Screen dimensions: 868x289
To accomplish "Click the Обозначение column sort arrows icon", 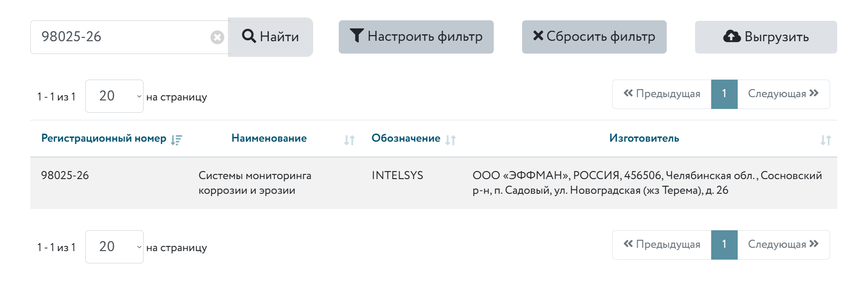I will click(x=451, y=140).
